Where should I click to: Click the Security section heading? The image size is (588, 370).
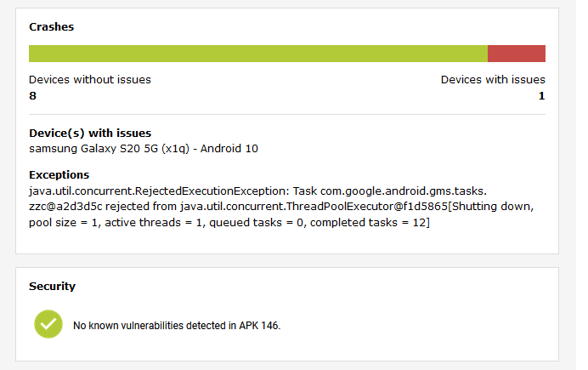tap(52, 287)
